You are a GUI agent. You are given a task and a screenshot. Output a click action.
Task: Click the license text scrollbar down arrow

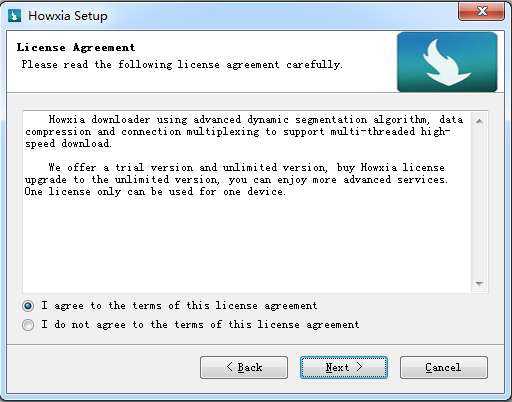pos(479,284)
